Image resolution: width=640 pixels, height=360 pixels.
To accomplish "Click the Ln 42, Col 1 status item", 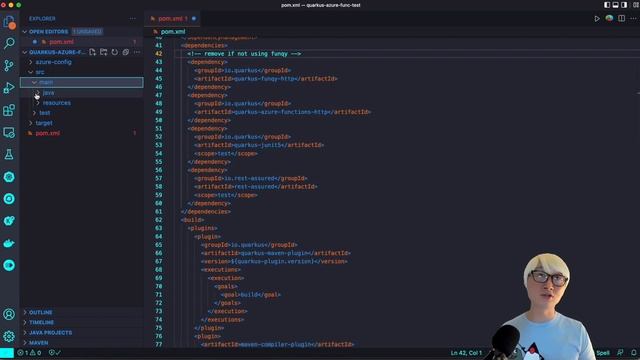I will coord(466,353).
